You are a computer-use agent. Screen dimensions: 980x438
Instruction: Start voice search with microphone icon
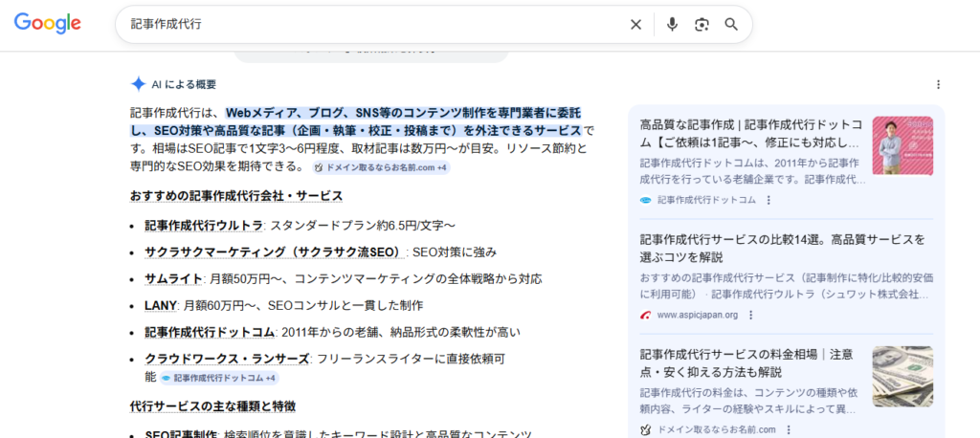pos(672,25)
